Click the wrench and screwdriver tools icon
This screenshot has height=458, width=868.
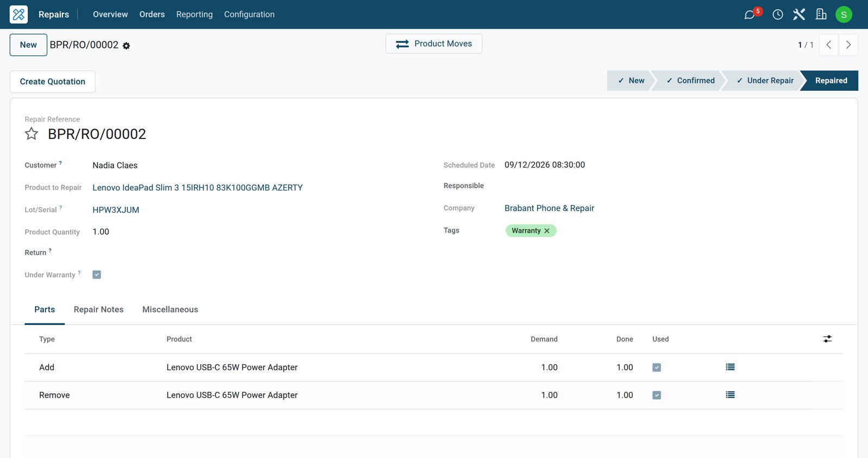(799, 15)
